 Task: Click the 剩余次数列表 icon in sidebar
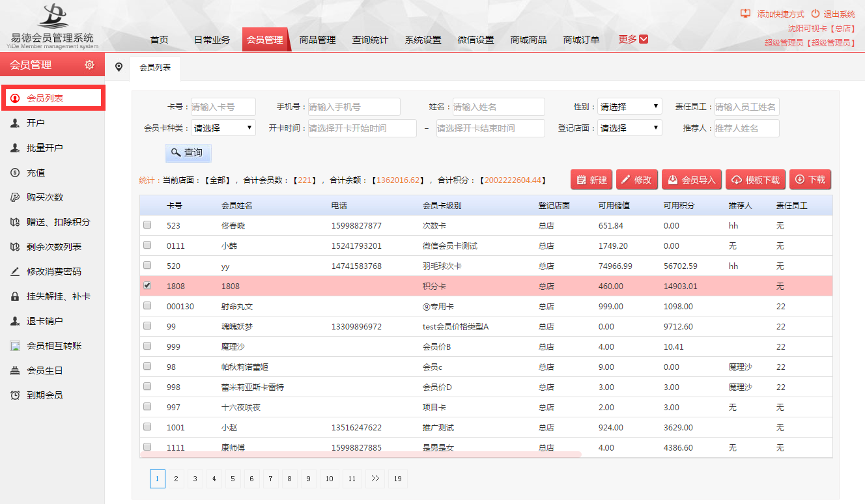[x=15, y=247]
